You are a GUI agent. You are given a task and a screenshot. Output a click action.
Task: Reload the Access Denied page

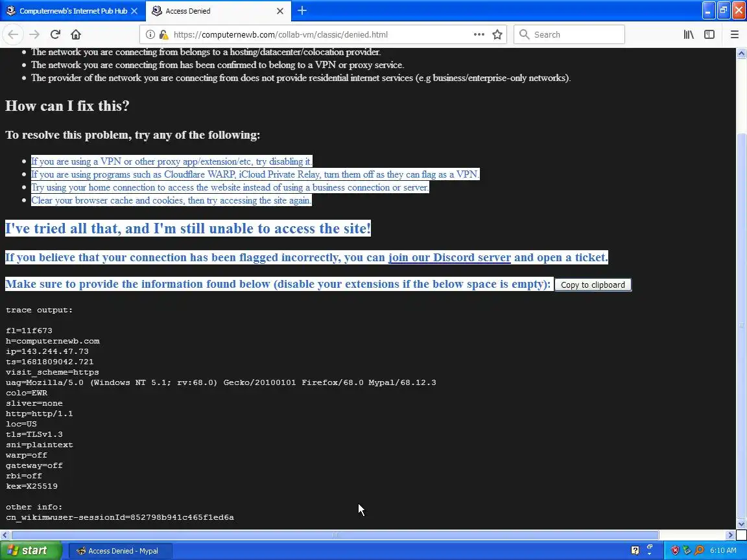pyautogui.click(x=55, y=34)
